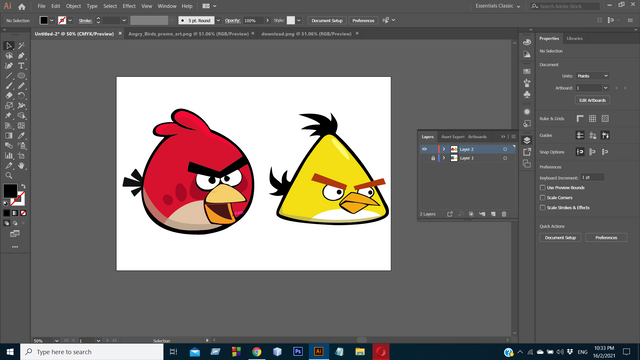
Task: Click Create New Layer icon
Action: (x=493, y=214)
